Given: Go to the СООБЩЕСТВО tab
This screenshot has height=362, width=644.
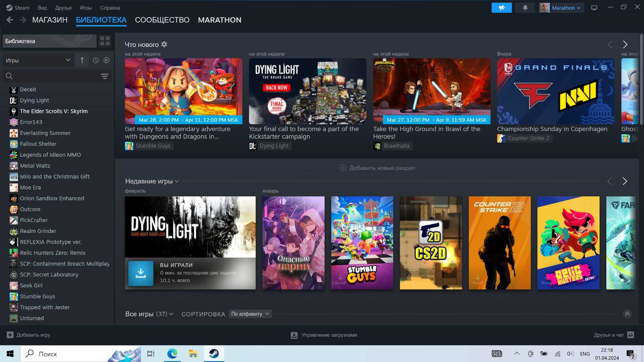Looking at the screenshot, I should (162, 20).
